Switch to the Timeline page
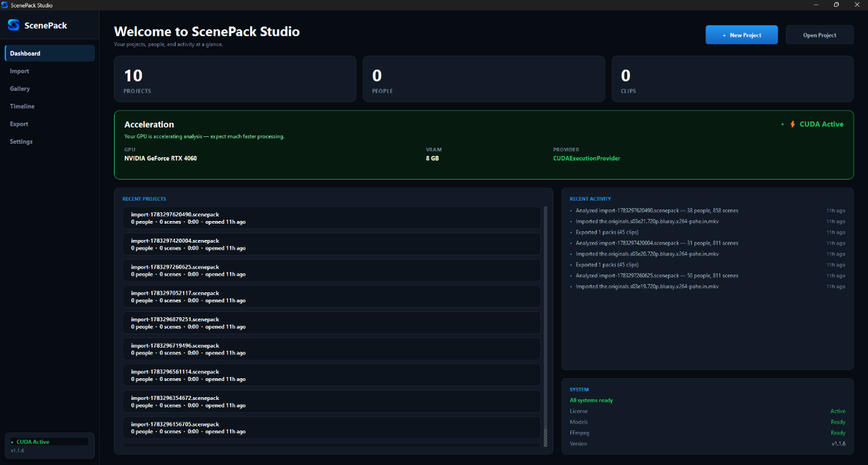The image size is (868, 465). click(50, 106)
